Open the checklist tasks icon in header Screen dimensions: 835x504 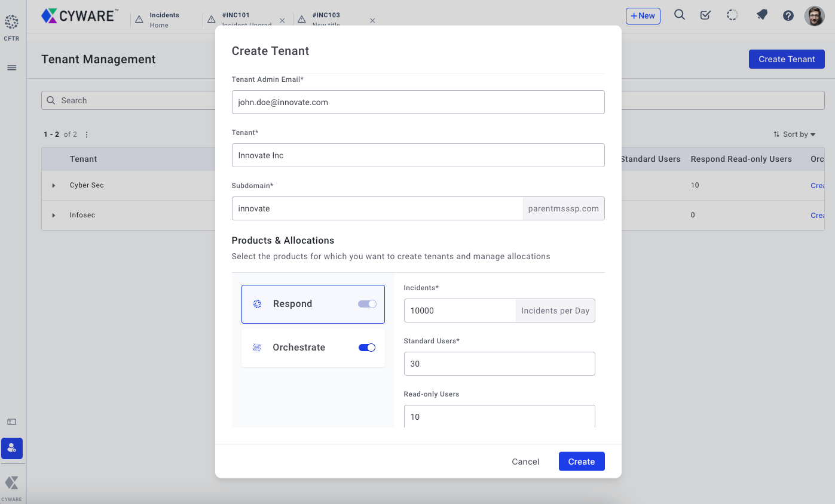click(705, 16)
